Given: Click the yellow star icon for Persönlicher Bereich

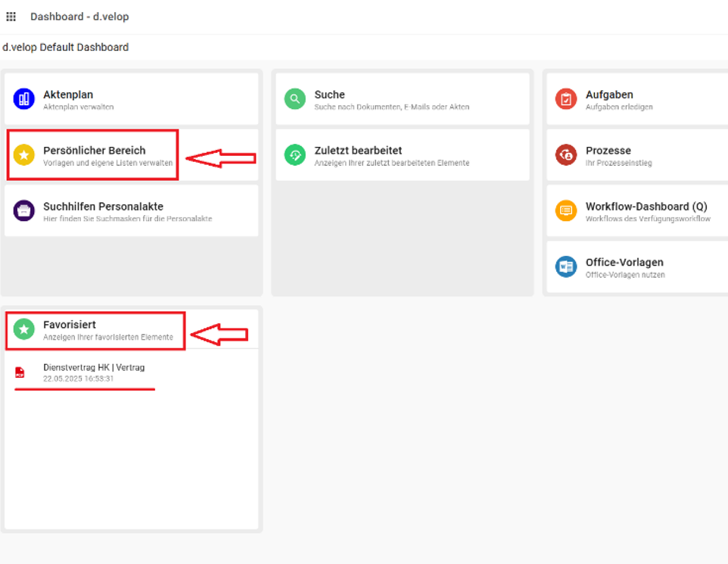Looking at the screenshot, I should pos(23,154).
